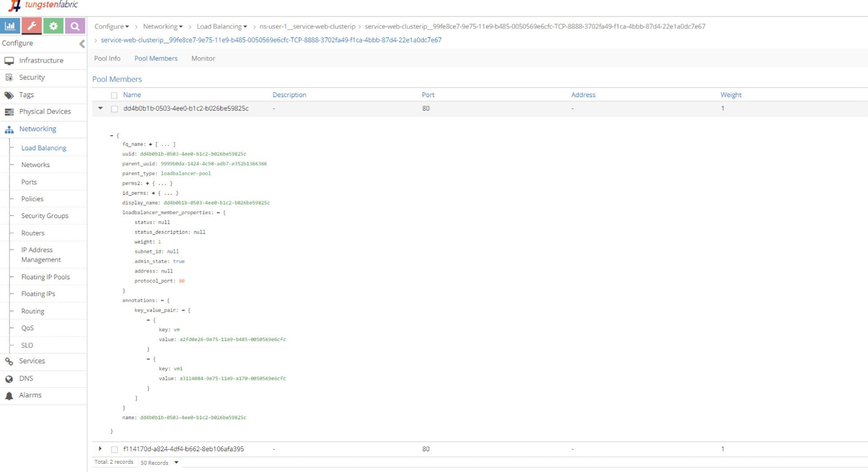
Task: Click the blue service-web-clusterip breadcrumb link
Action: [271, 40]
